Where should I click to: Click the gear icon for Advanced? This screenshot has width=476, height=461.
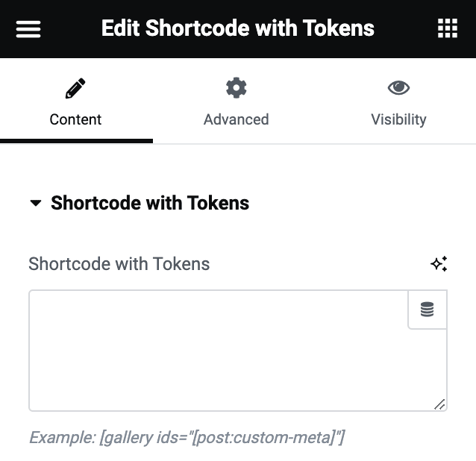[x=236, y=88]
